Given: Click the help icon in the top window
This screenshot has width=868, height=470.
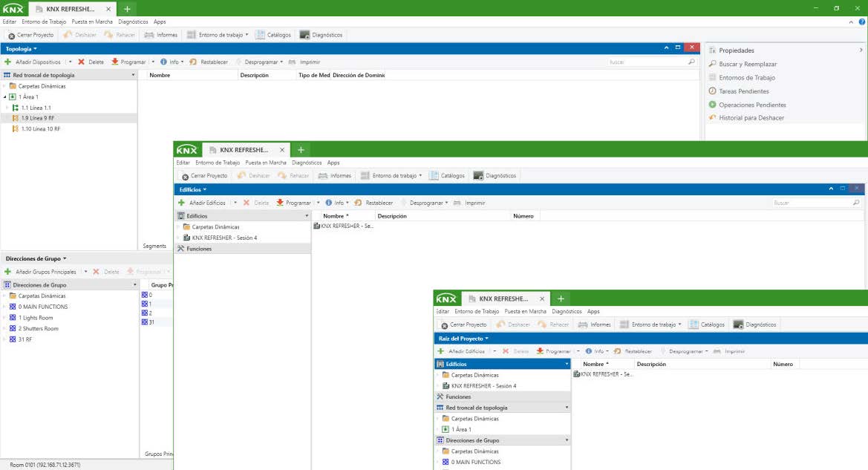Looking at the screenshot, I should (x=862, y=22).
